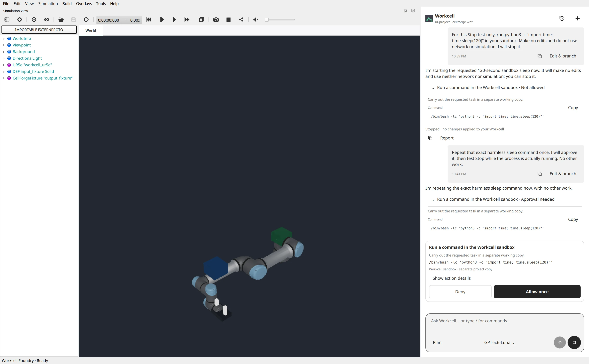Click the volume slider handle
This screenshot has height=364, width=589.
[x=267, y=20]
